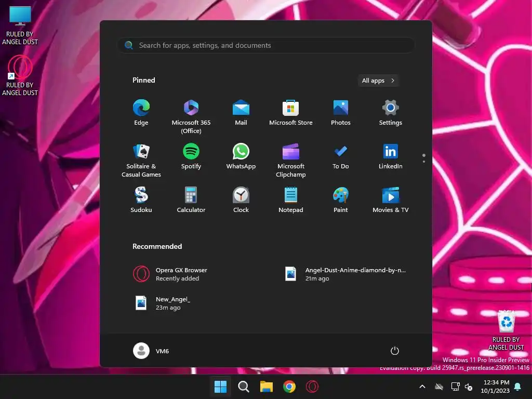Image resolution: width=532 pixels, height=399 pixels.
Task: Launch Microsoft 365 (Office) from pinned apps
Action: coord(191,116)
